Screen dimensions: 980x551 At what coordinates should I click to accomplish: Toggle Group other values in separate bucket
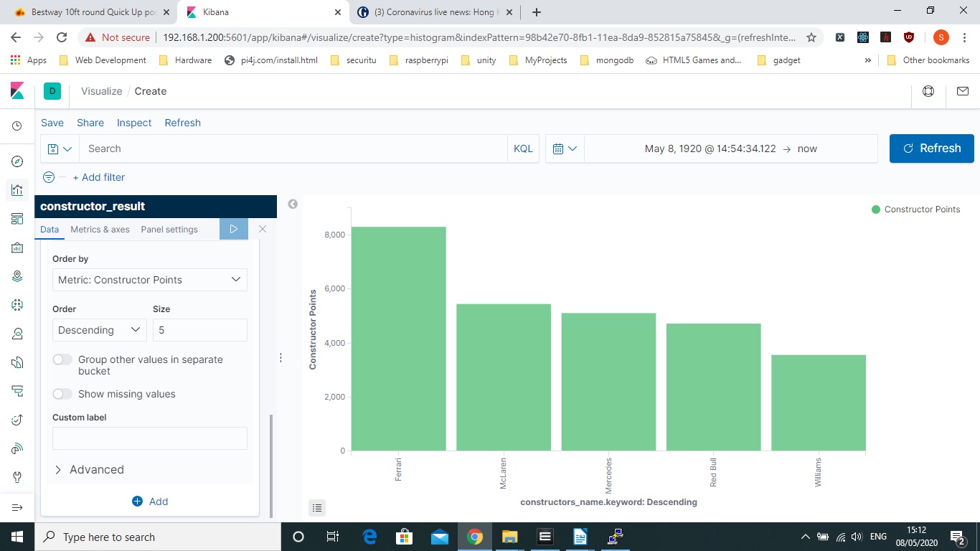click(x=62, y=359)
